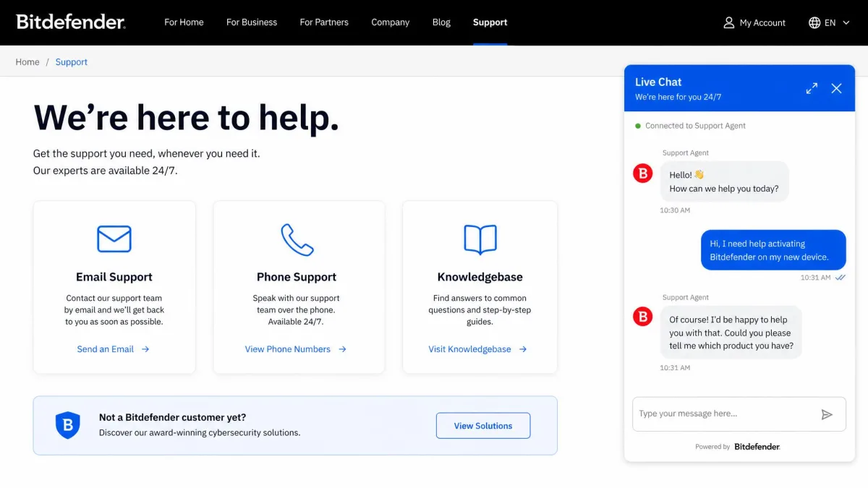Click the Phone Support handset icon
Screen dimensions: 868x488
click(x=297, y=239)
